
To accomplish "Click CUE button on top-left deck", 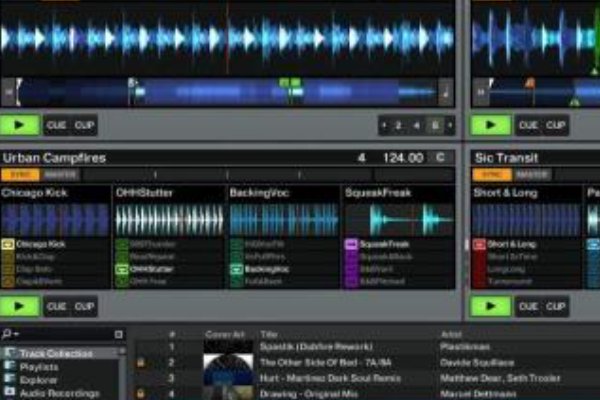I will tap(56, 126).
